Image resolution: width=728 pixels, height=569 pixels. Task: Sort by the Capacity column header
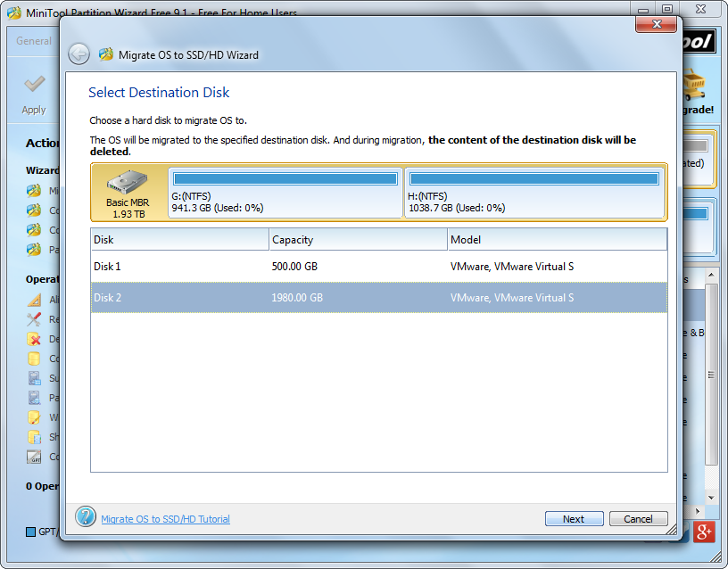coord(358,240)
